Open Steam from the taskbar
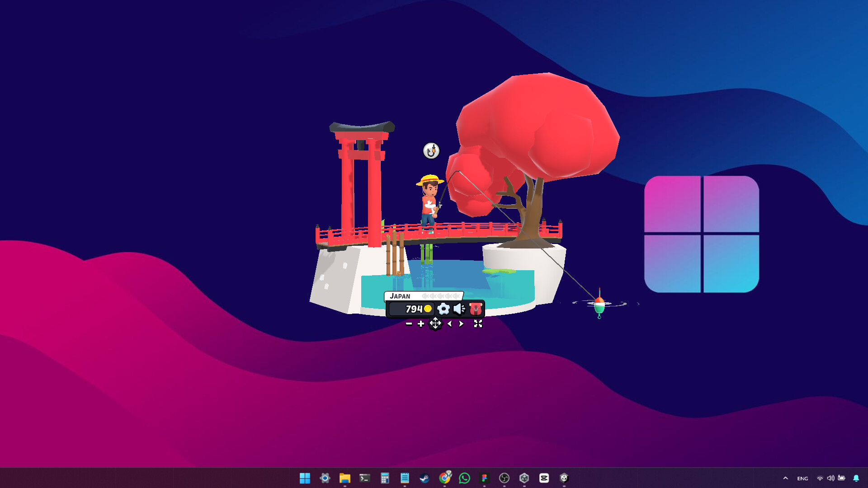Viewport: 868px width, 488px height. [x=425, y=478]
